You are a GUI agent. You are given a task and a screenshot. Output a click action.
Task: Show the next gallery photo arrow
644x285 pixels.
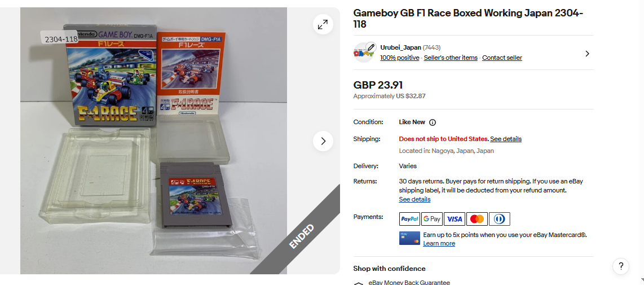click(x=323, y=141)
